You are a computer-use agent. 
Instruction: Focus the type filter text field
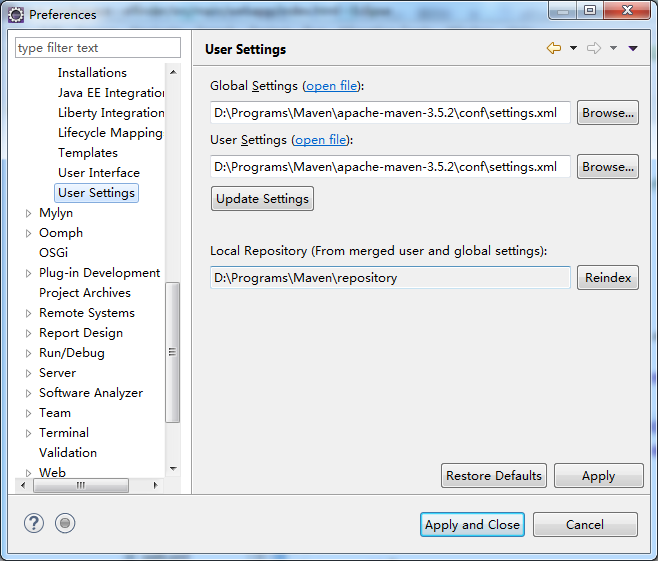coord(98,47)
